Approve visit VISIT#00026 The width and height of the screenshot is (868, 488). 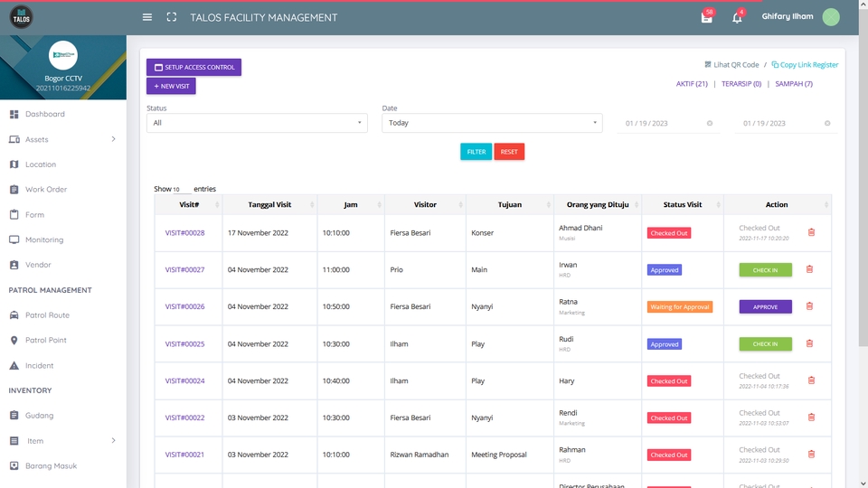click(x=765, y=306)
